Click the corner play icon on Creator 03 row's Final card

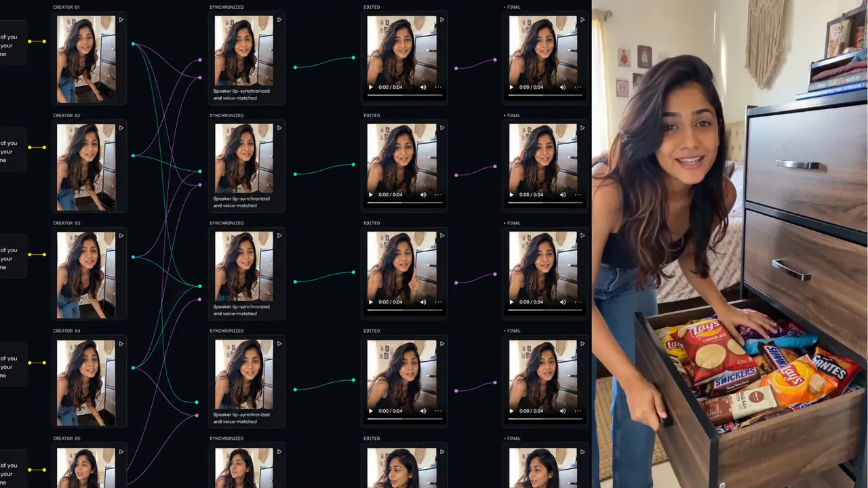(x=583, y=235)
